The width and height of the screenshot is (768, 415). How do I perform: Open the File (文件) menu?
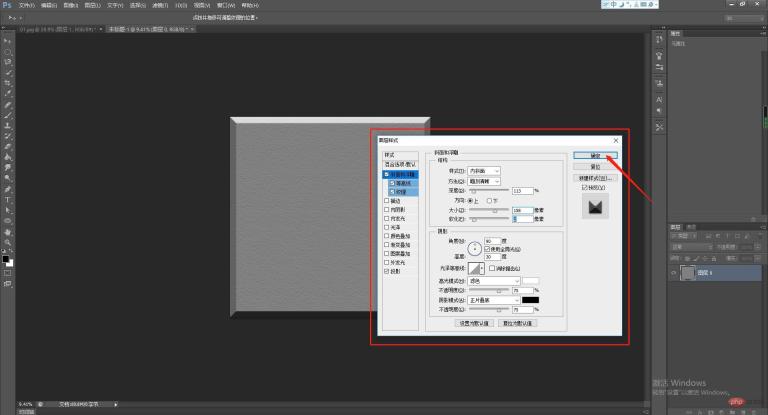(x=26, y=5)
